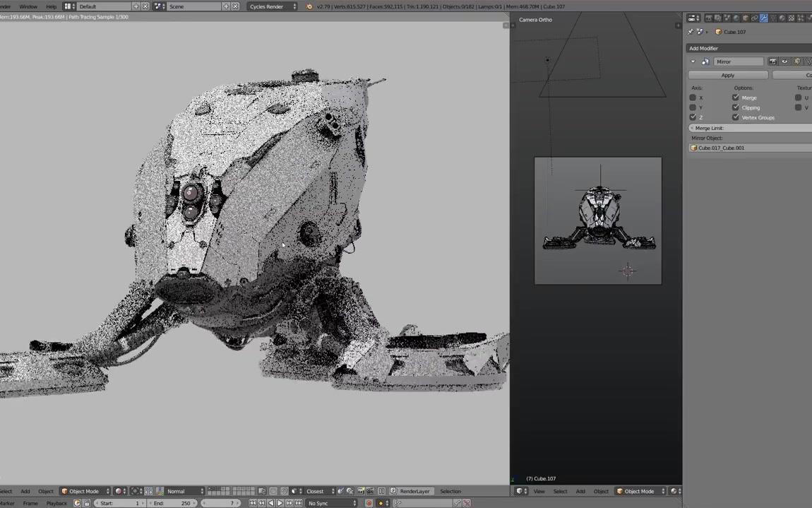Open the Window menu

(x=28, y=6)
